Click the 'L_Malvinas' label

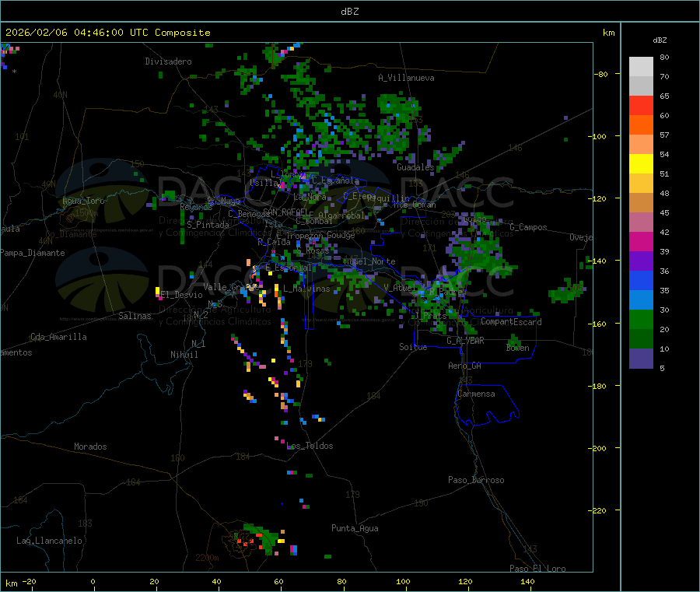tap(306, 289)
